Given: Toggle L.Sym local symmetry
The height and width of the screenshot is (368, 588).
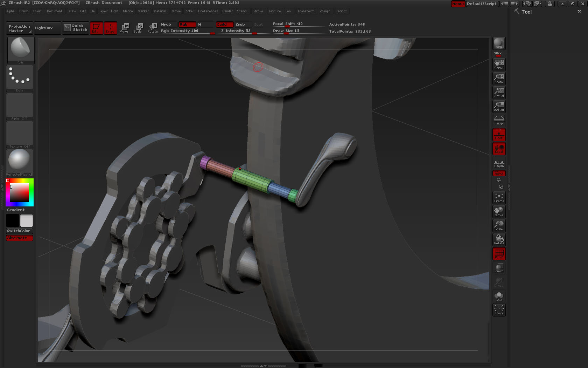Looking at the screenshot, I should tap(499, 163).
